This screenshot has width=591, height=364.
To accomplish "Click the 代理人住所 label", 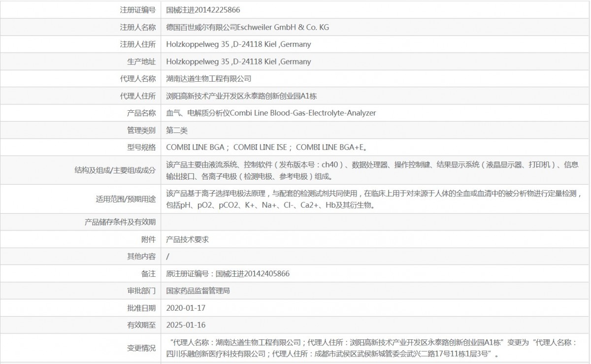I will click(x=138, y=96).
